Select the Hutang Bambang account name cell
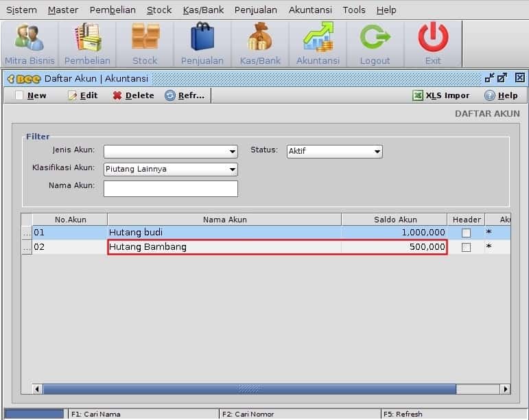 [x=224, y=247]
